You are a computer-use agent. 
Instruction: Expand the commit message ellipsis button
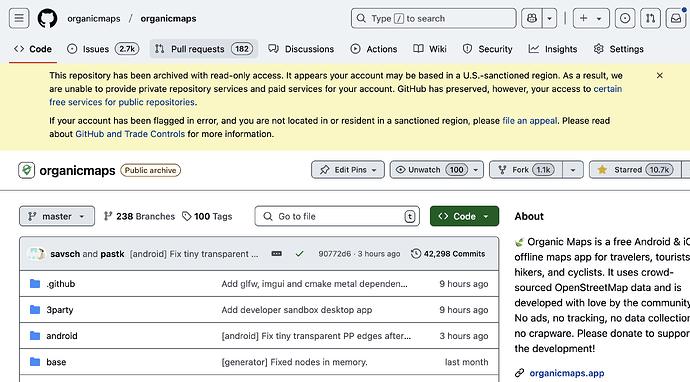(276, 254)
